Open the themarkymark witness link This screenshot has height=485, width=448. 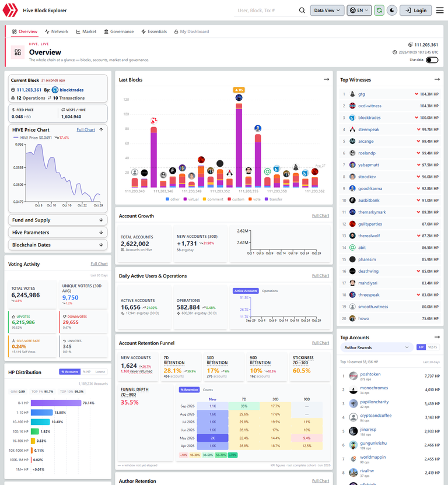tap(372, 212)
